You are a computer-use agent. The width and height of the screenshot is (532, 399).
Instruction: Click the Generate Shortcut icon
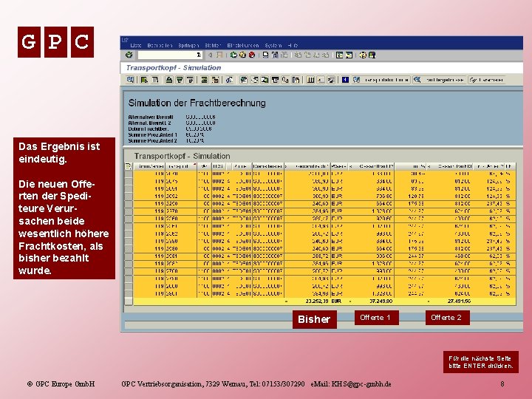349,55
